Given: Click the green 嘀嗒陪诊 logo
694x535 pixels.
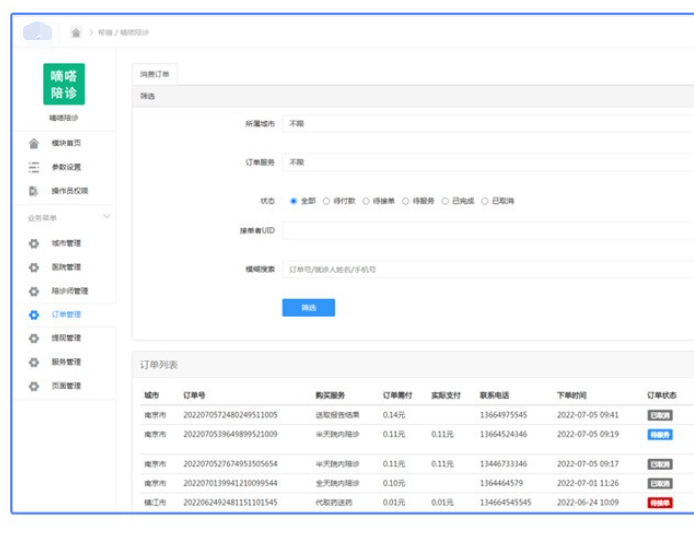Looking at the screenshot, I should point(64,85).
